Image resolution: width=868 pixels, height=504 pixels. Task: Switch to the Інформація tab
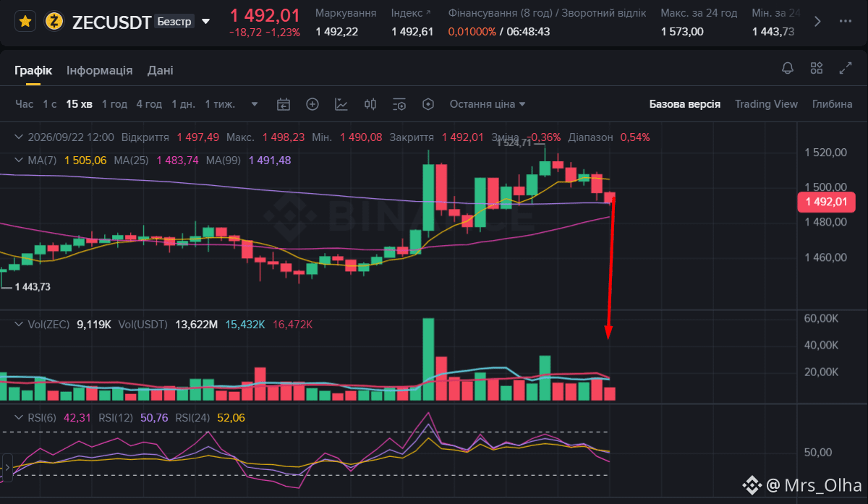(x=100, y=70)
